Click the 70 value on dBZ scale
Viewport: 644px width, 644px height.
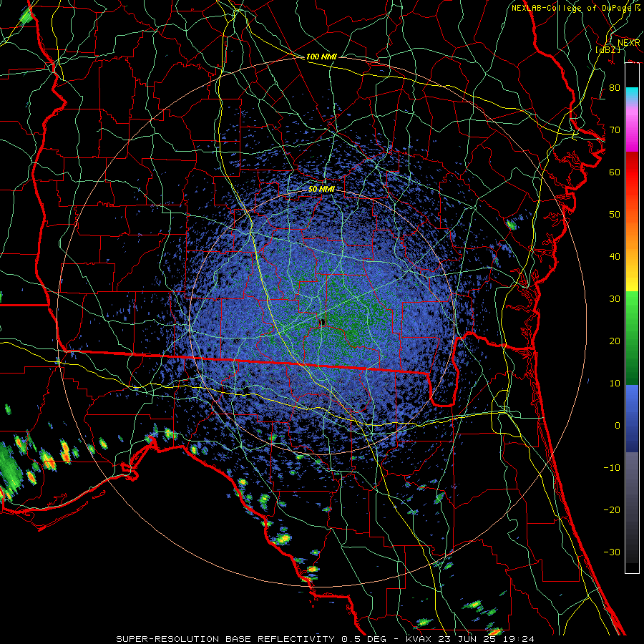click(615, 130)
